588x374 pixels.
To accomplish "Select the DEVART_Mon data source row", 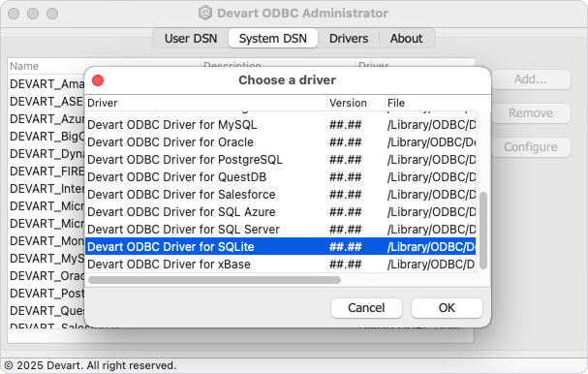I will click(x=46, y=241).
